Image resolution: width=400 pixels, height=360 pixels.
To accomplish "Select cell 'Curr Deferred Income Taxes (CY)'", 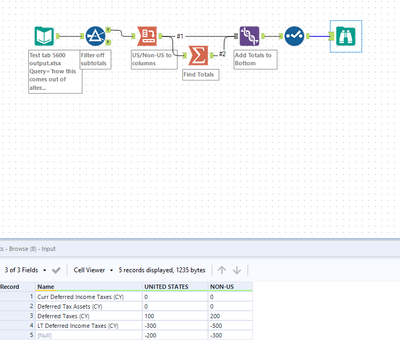I will 89,297.
